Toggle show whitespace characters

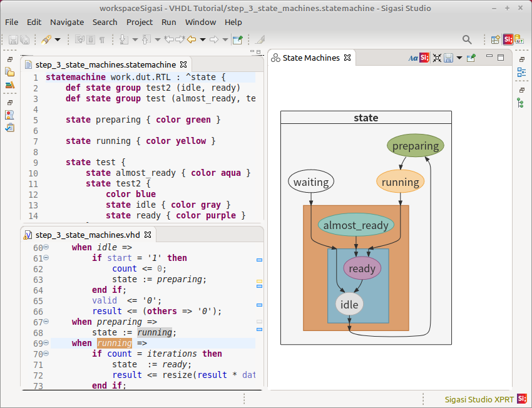(x=102, y=40)
